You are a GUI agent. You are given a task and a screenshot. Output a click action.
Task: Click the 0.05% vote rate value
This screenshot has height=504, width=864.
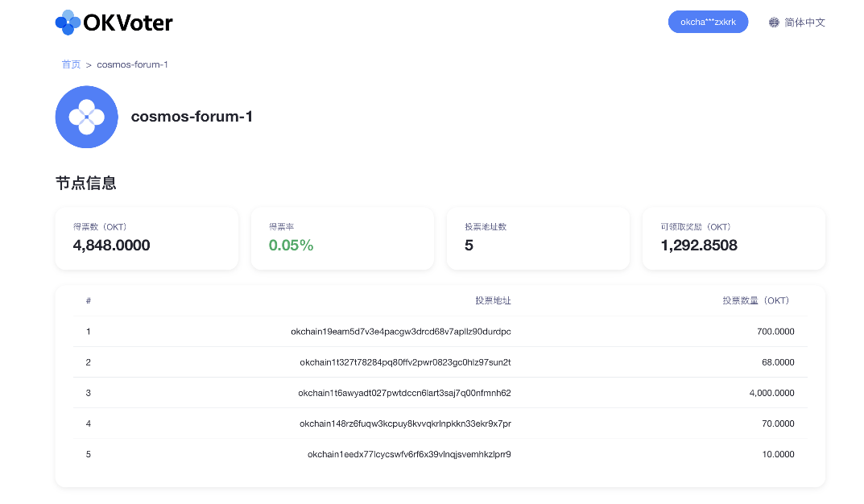click(291, 246)
